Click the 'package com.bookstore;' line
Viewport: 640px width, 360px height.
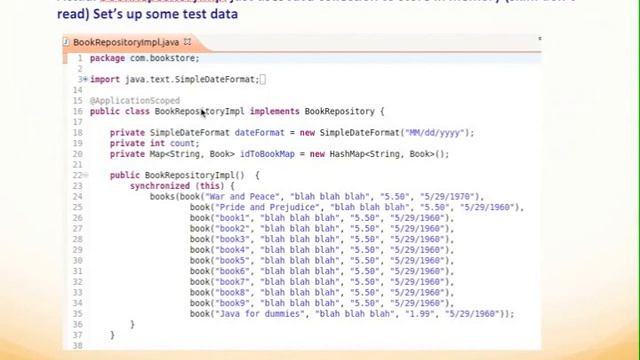[144, 58]
